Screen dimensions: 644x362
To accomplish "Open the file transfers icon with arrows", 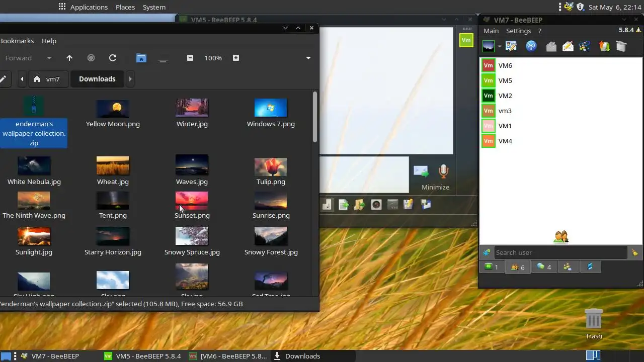I will [605, 46].
